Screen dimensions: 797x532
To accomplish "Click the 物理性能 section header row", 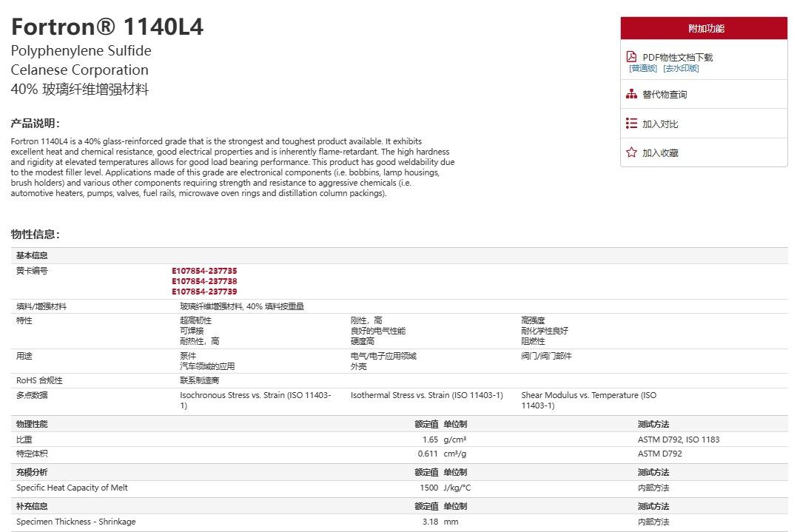I will (400, 424).
